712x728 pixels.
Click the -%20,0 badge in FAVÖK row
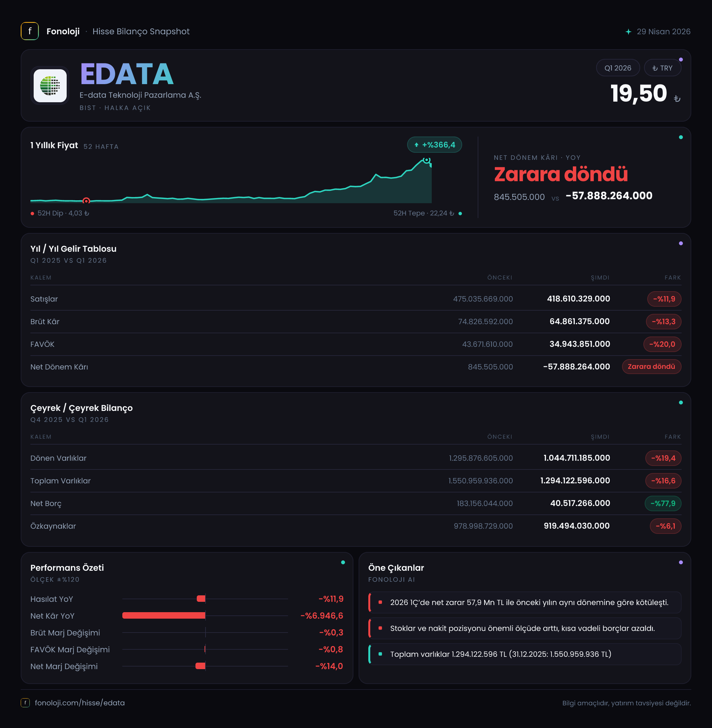click(x=662, y=344)
